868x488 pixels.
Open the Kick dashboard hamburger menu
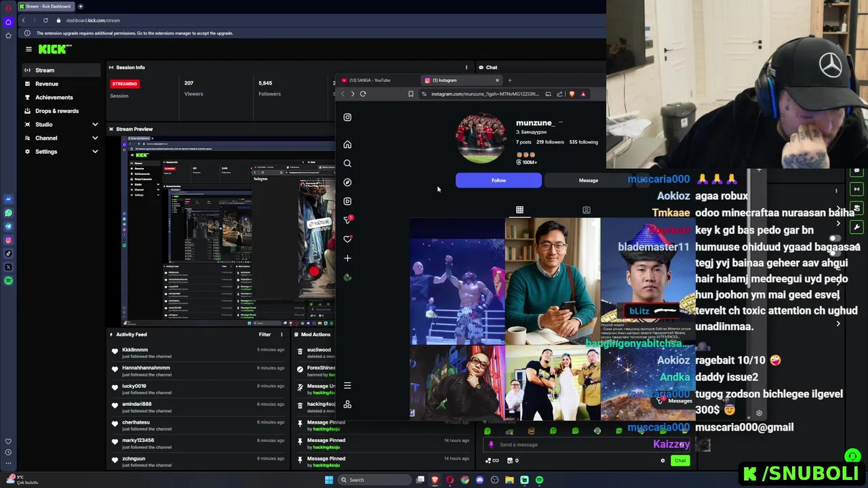28,49
